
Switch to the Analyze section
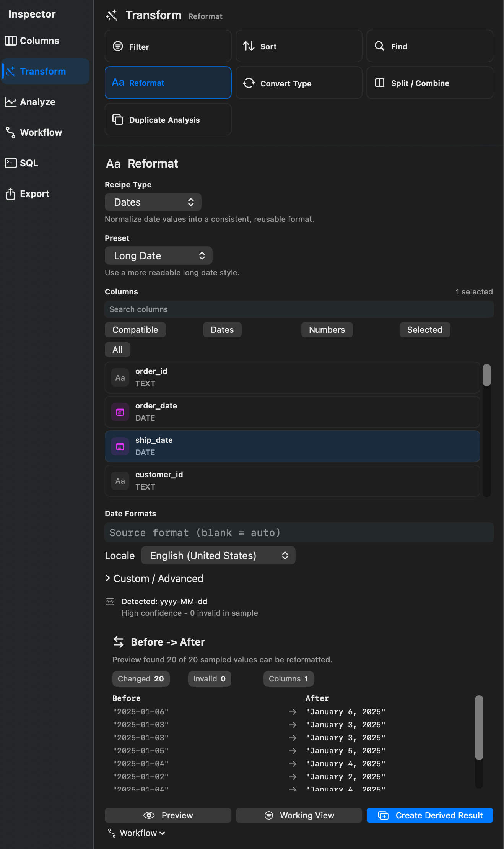45,102
